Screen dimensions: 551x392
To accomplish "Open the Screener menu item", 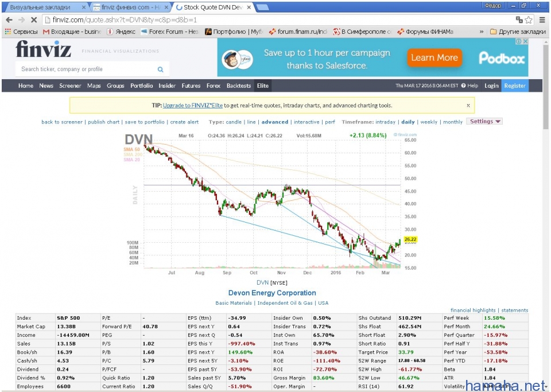I will click(x=70, y=86).
